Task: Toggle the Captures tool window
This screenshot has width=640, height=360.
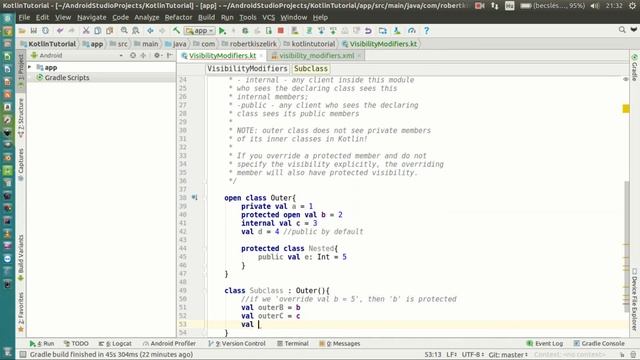Action: click(21, 164)
